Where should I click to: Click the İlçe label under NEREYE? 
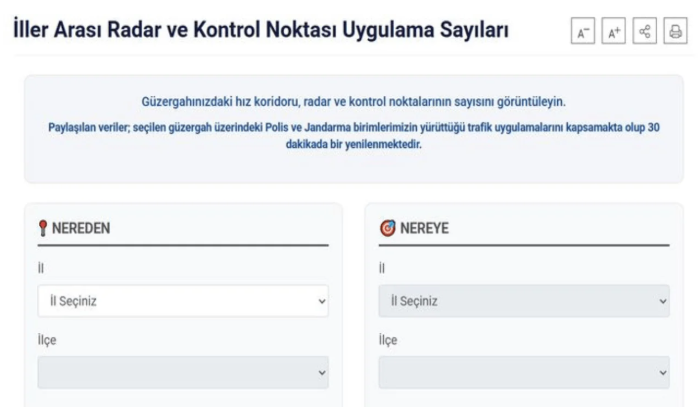pos(388,340)
